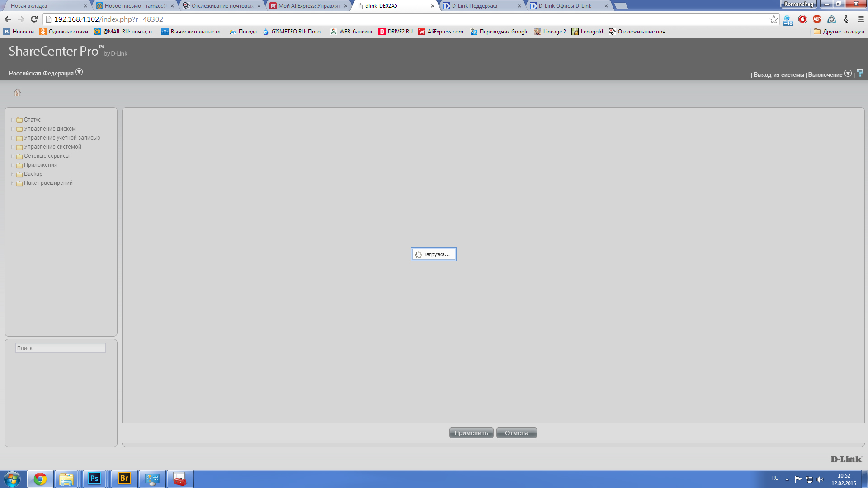Click the Применить button

point(471,433)
